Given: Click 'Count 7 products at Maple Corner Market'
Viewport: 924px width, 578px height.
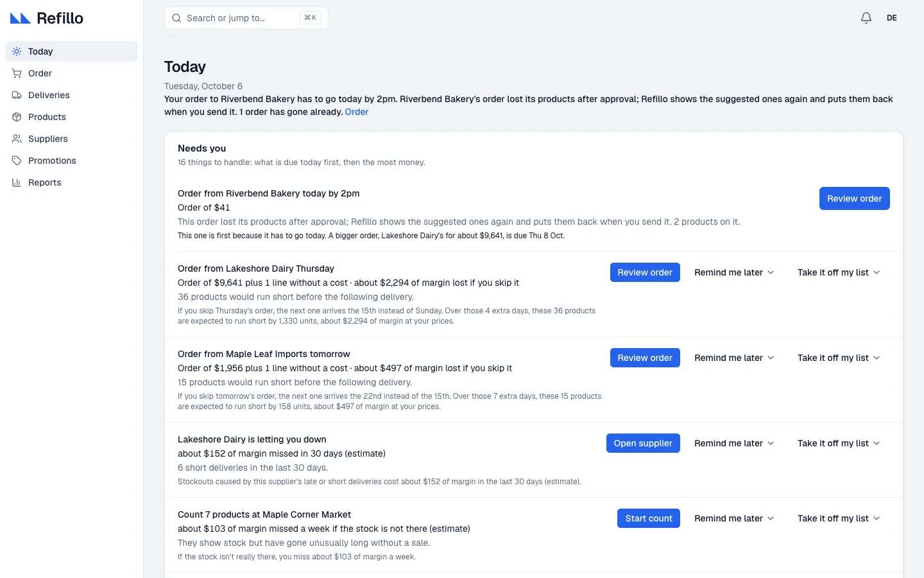Looking at the screenshot, I should click(x=264, y=514).
